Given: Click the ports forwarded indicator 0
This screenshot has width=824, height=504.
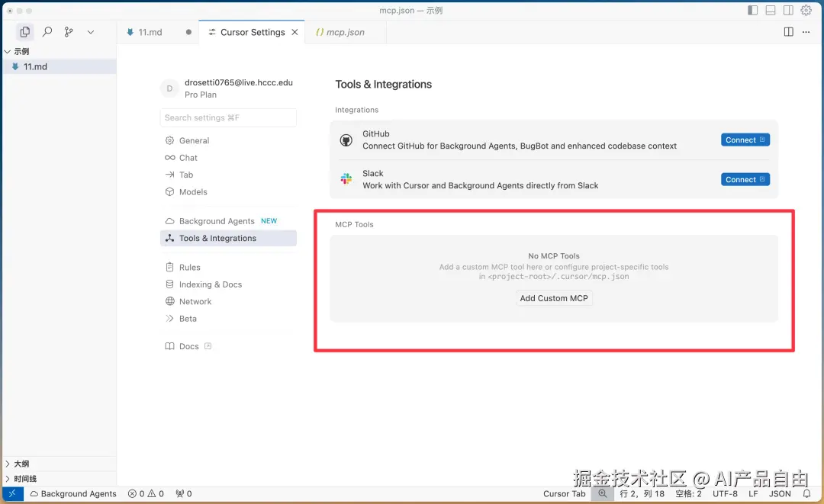Looking at the screenshot, I should 183,493.
